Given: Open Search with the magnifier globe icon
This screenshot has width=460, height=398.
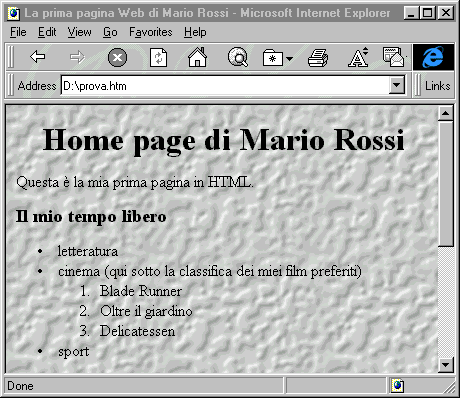Looking at the screenshot, I should 238,57.
